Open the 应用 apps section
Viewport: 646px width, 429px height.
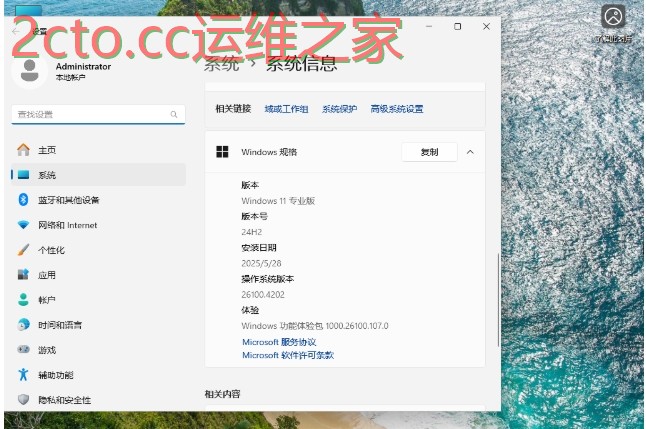tap(98, 275)
